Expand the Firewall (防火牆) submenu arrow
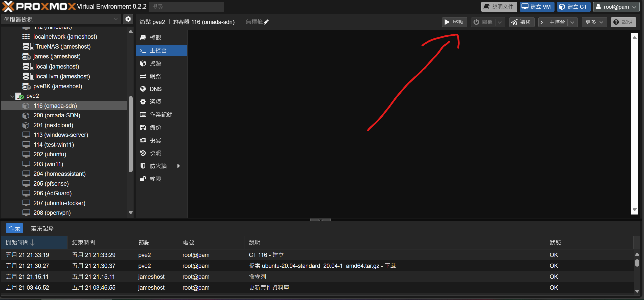Screen dimensions: 644x300 179,166
